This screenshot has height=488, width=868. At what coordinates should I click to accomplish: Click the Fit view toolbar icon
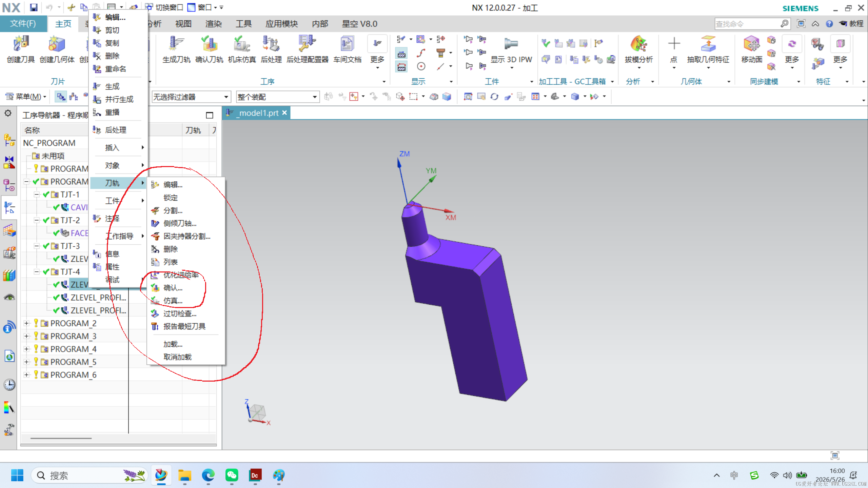coord(468,97)
